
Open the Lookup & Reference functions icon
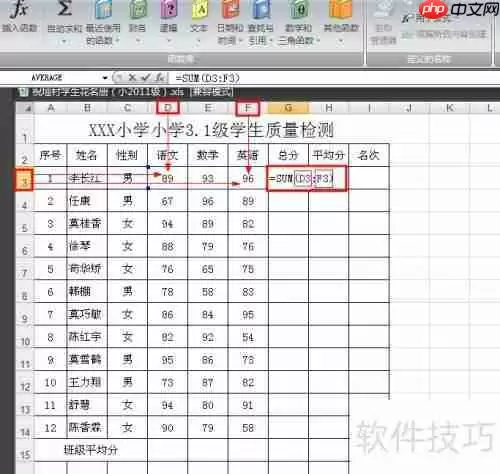pyautogui.click(x=261, y=9)
